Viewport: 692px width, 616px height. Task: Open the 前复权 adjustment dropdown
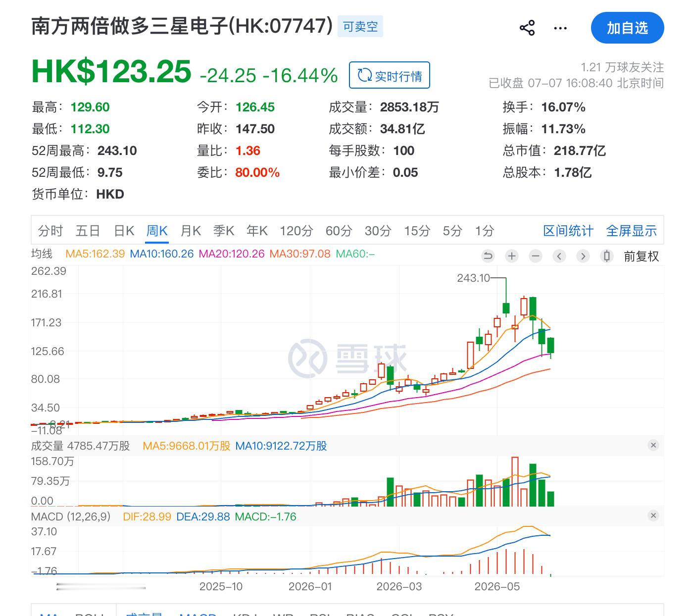pyautogui.click(x=641, y=256)
